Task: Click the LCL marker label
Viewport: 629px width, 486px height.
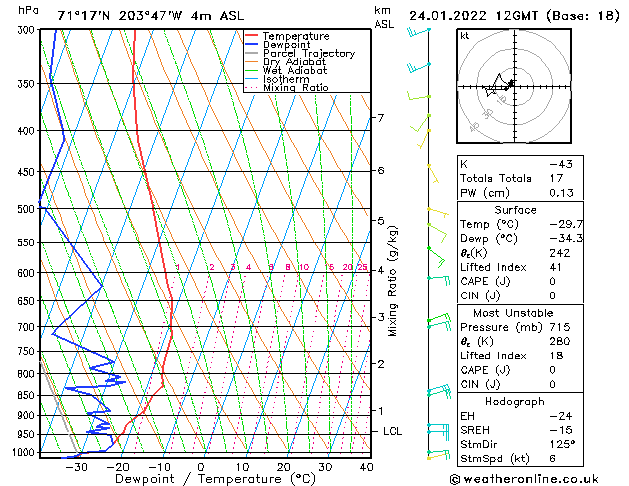Action: 392,431
